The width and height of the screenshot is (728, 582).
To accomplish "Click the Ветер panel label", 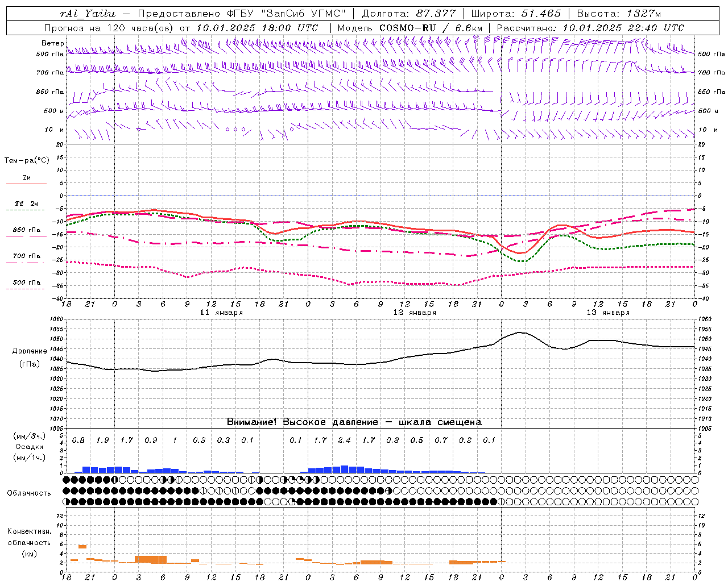I will tap(52, 43).
